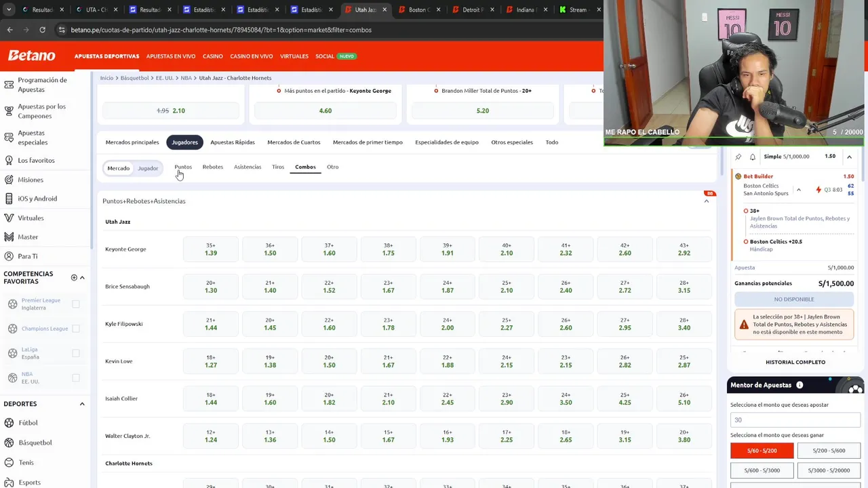Open iOS y Android icon
The image size is (868, 488).
pos(9,199)
